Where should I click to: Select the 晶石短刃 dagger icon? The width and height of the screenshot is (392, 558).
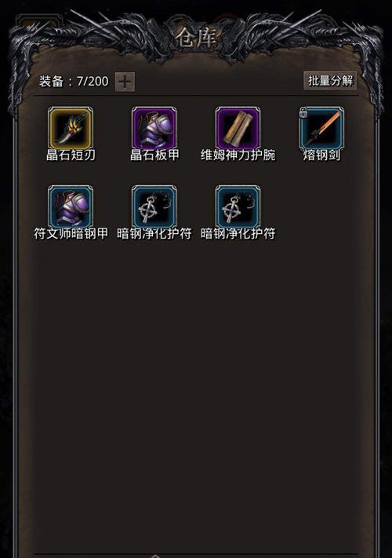click(71, 128)
